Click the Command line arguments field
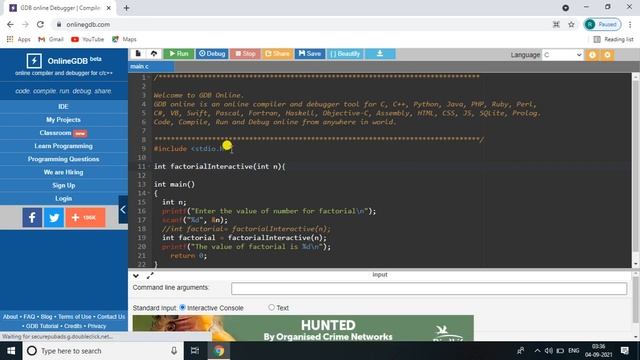The width and height of the screenshot is (640, 360). click(x=429, y=289)
